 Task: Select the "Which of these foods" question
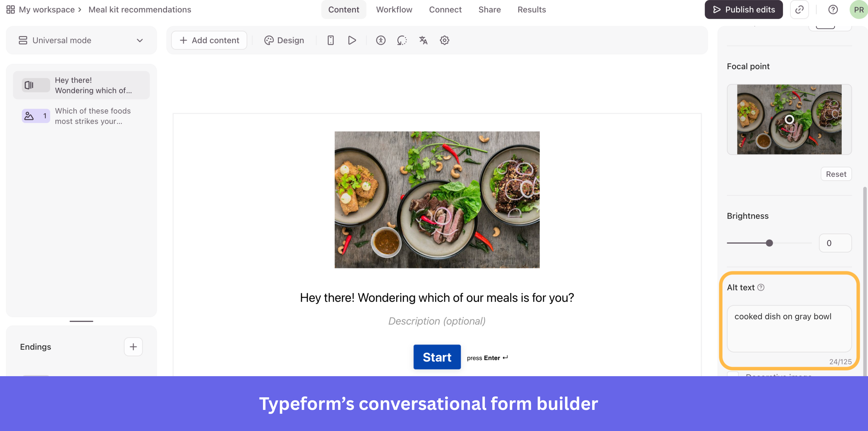click(x=81, y=116)
